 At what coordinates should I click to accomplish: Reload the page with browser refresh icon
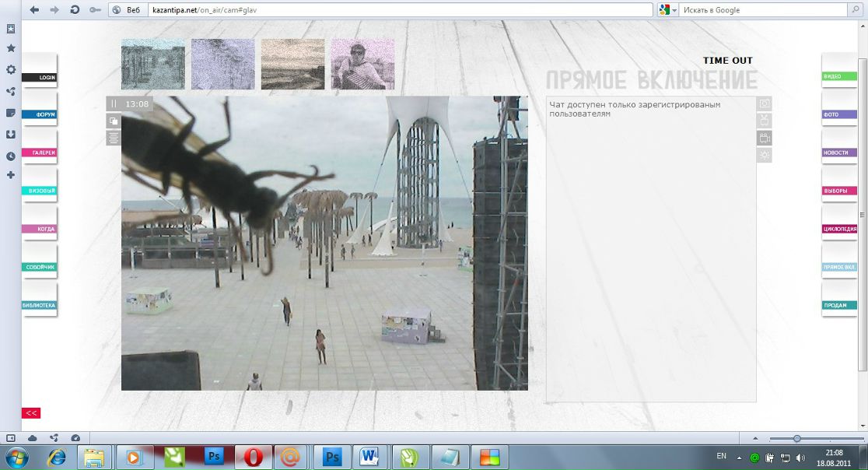[75, 10]
